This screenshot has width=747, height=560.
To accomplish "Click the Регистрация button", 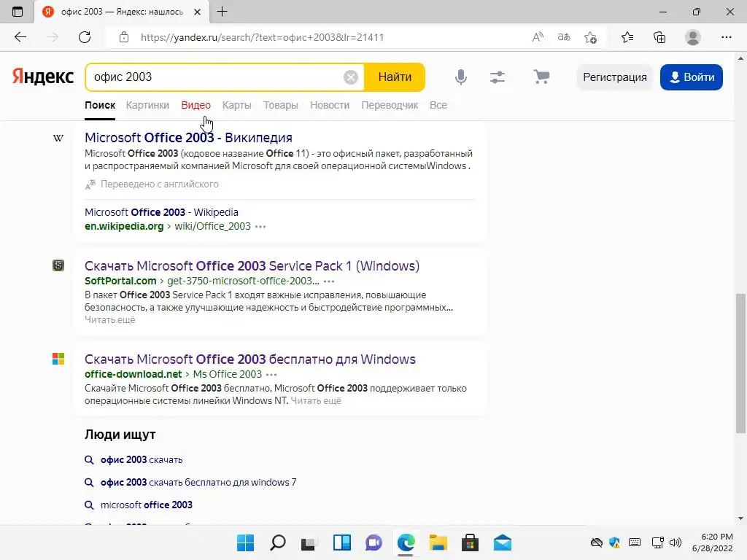I will (614, 77).
